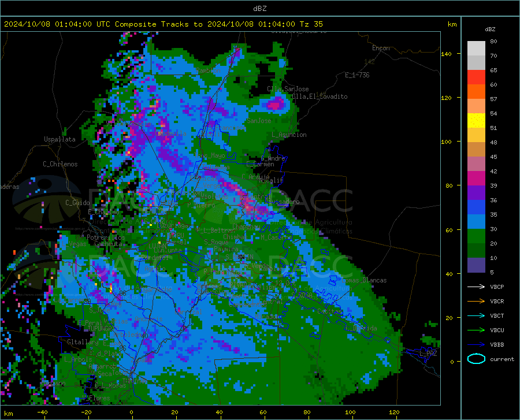Click the Potrerillos town label

pyautogui.click(x=106, y=237)
